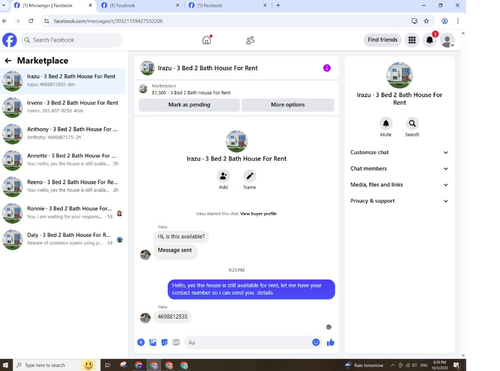Open Annette conversation in chat list
Image resolution: width=500 pixels, height=371 pixels.
[63, 160]
